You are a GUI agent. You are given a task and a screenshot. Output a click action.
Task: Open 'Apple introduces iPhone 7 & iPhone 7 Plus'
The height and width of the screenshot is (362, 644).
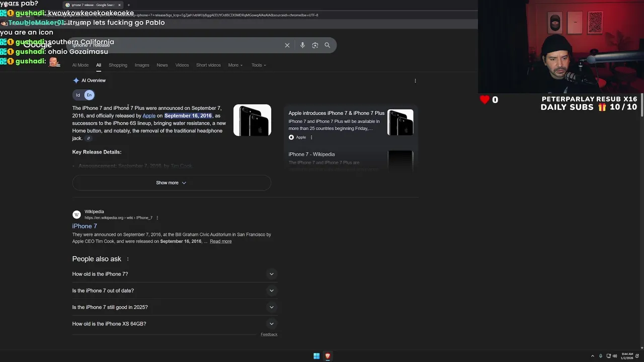pyautogui.click(x=337, y=113)
